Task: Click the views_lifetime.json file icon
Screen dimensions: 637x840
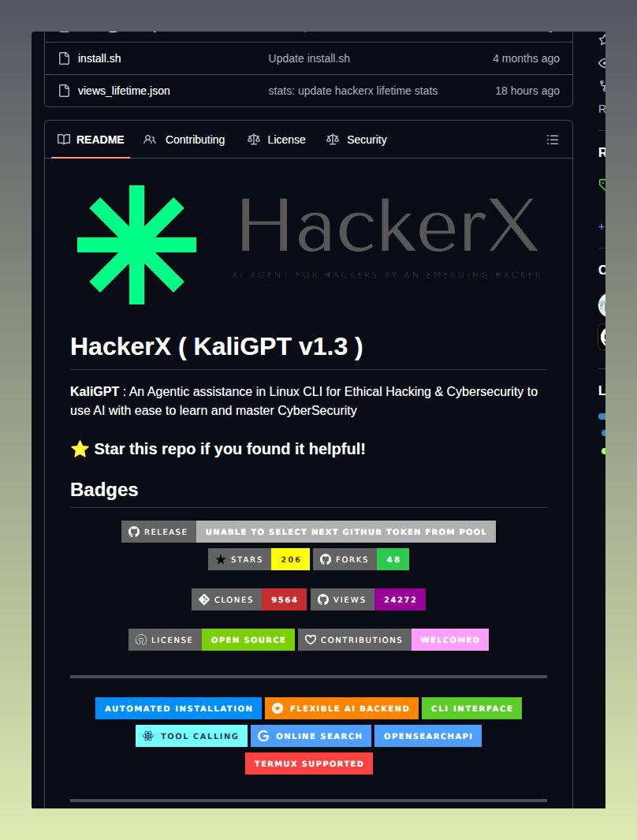Action: [x=64, y=91]
